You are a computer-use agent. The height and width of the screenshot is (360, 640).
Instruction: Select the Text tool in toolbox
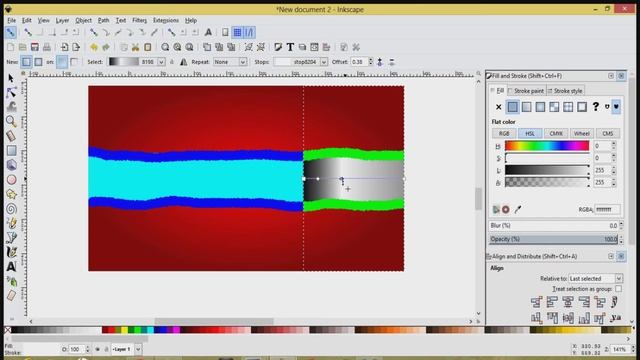click(11, 267)
